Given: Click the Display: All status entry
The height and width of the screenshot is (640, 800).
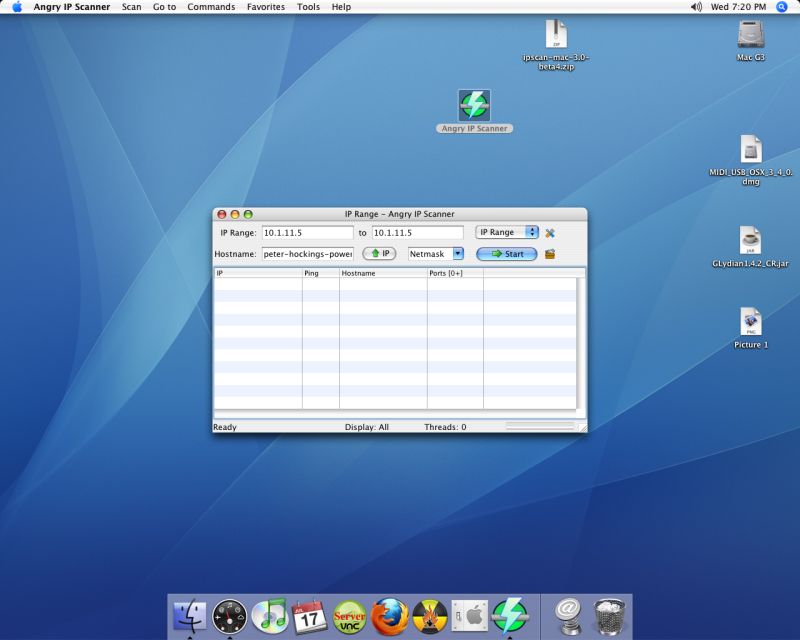Looking at the screenshot, I should (366, 427).
